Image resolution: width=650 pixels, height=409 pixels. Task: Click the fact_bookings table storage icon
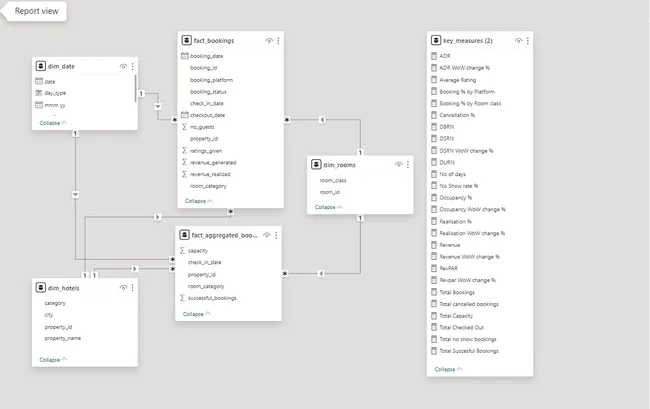pyautogui.click(x=187, y=40)
